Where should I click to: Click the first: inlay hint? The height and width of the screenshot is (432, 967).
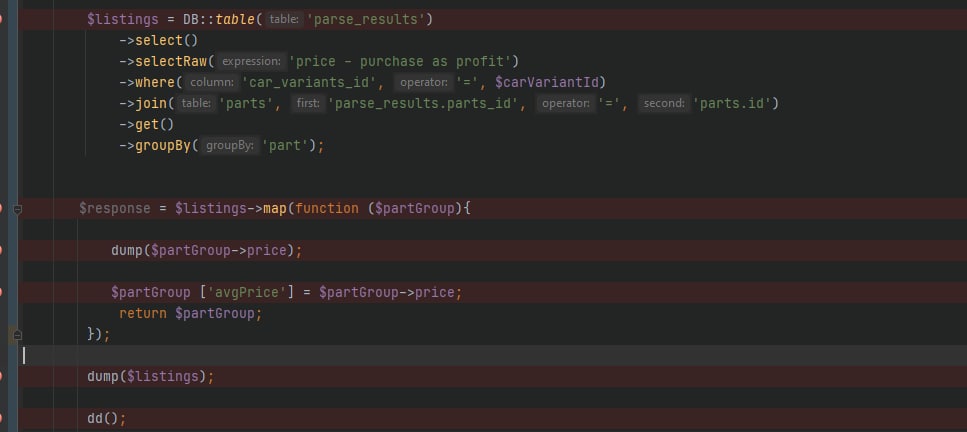[308, 104]
